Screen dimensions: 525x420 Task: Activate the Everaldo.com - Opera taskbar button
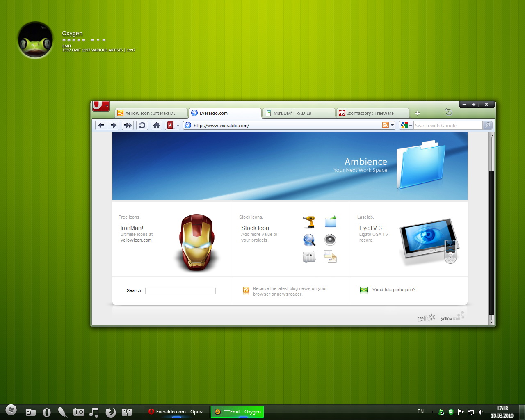(176, 412)
